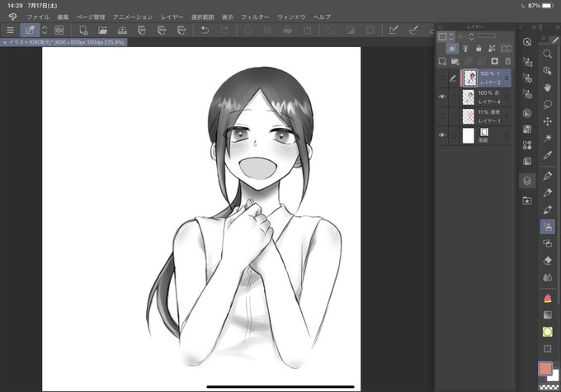The image size is (561, 392).
Task: Select the Auto Select magic wand tool
Action: (x=548, y=138)
